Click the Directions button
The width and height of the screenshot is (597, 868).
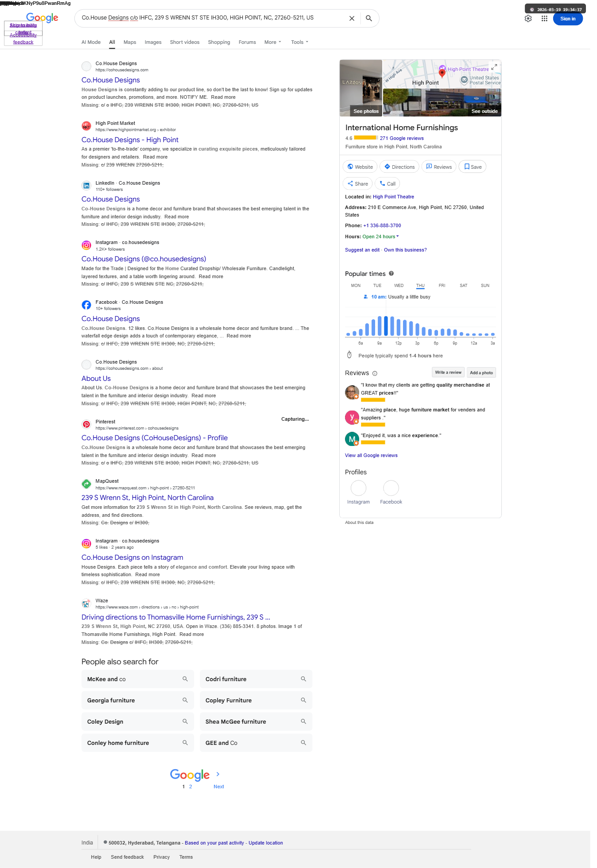(x=399, y=167)
